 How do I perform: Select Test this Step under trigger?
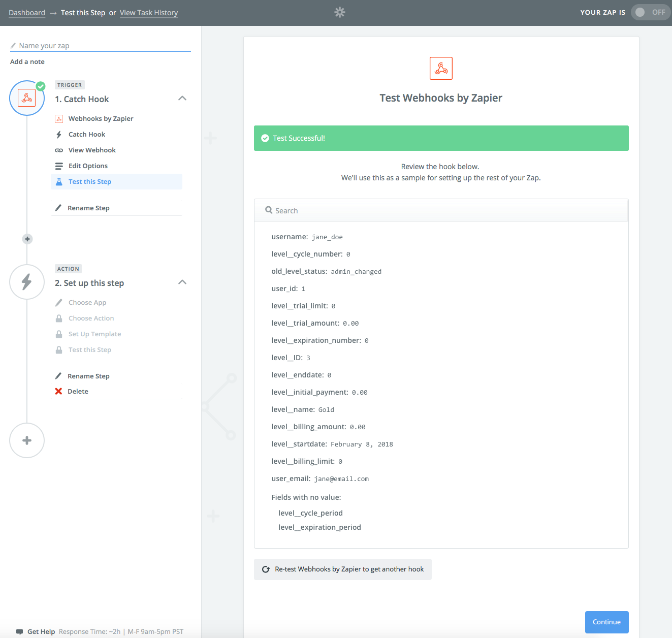[x=116, y=182]
